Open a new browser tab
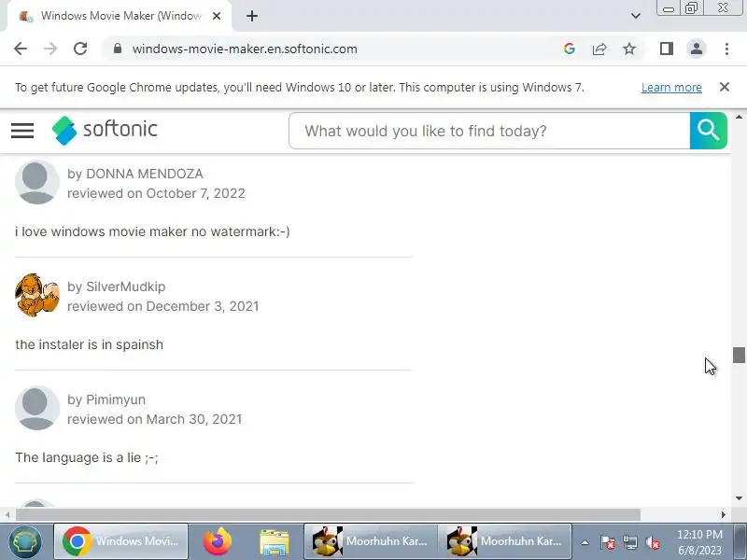Screen dimensions: 747x560 coord(252,16)
